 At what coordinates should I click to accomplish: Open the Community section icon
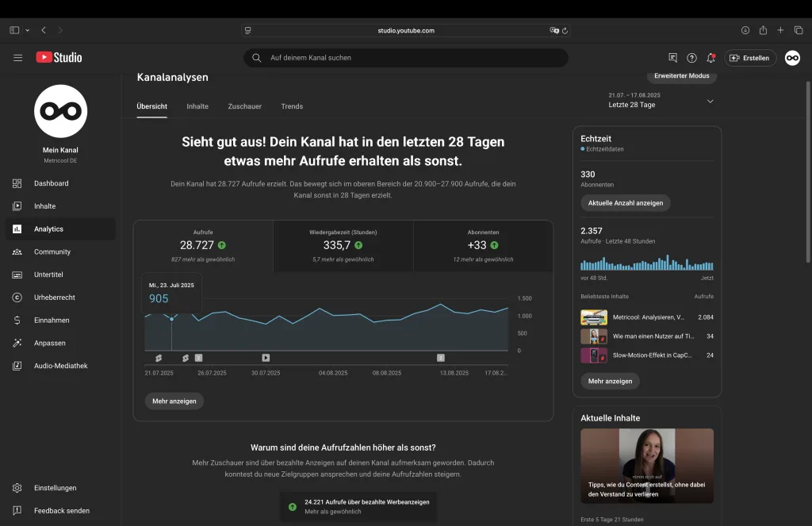17,251
